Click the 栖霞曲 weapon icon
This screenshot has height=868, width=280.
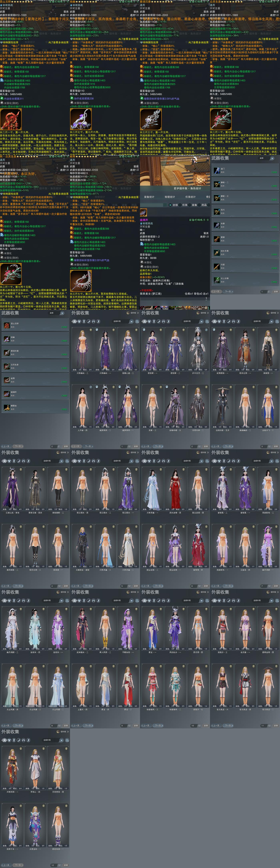[x=6, y=408]
